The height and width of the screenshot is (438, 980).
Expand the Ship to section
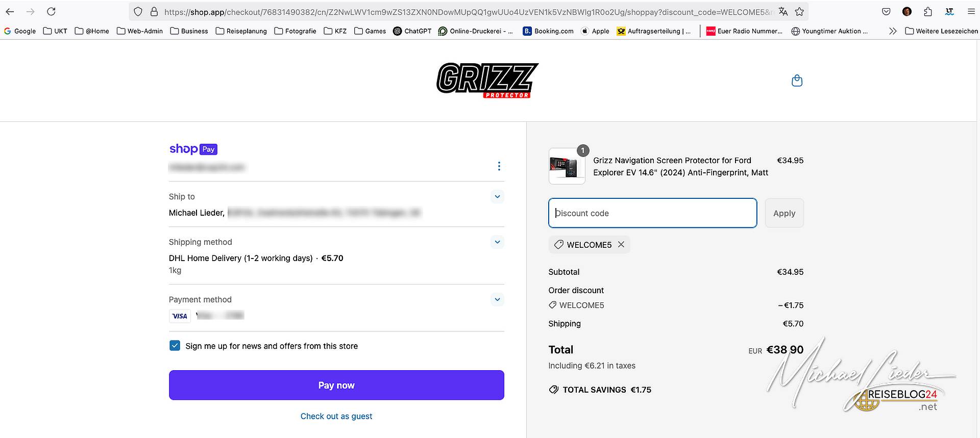[497, 196]
